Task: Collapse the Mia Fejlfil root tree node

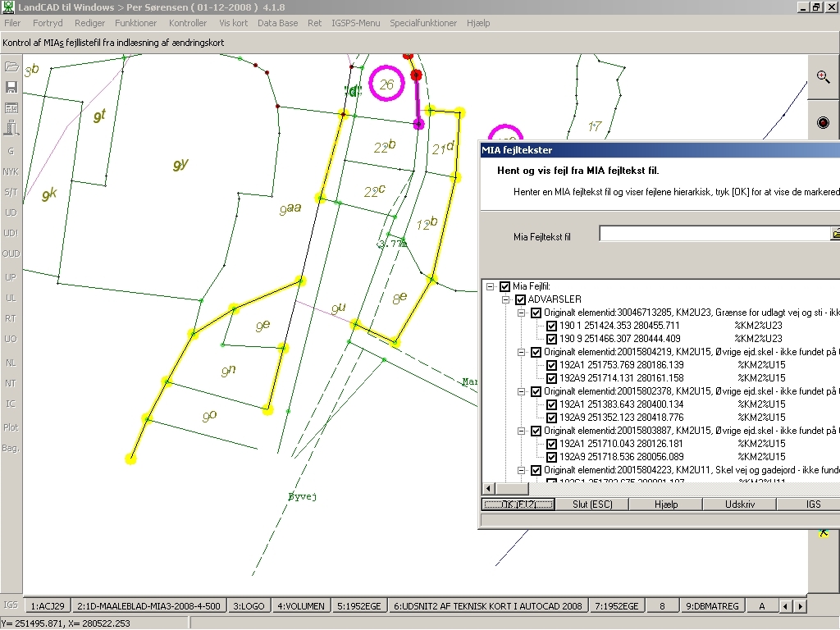Action: click(x=490, y=286)
